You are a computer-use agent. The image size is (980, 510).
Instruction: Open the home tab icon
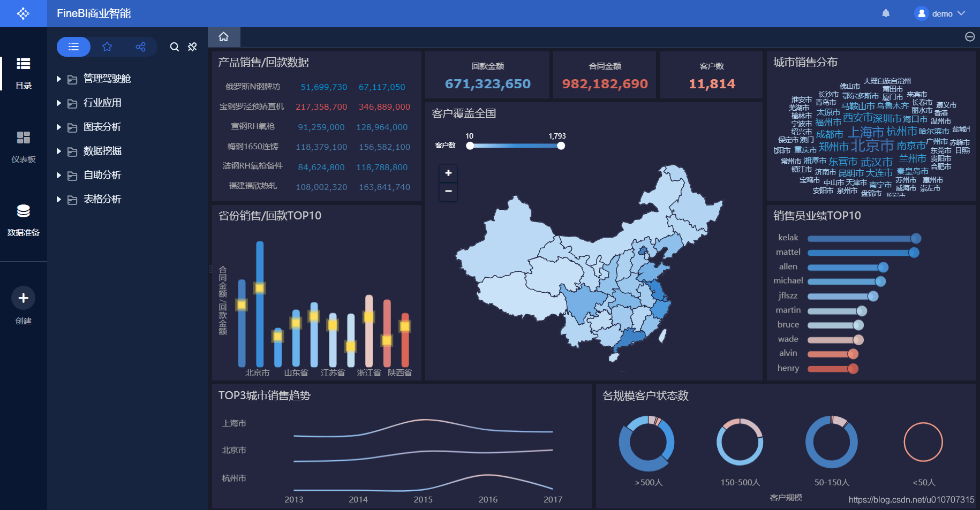224,37
